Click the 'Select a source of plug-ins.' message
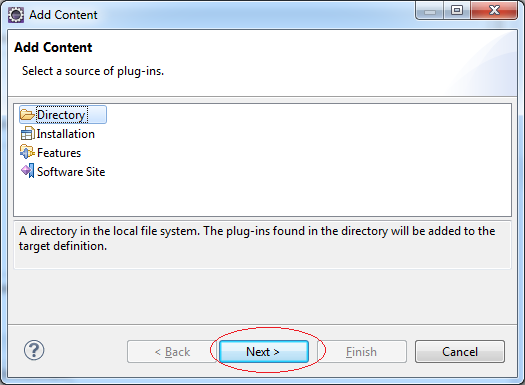The width and height of the screenshot is (525, 385). tap(93, 71)
